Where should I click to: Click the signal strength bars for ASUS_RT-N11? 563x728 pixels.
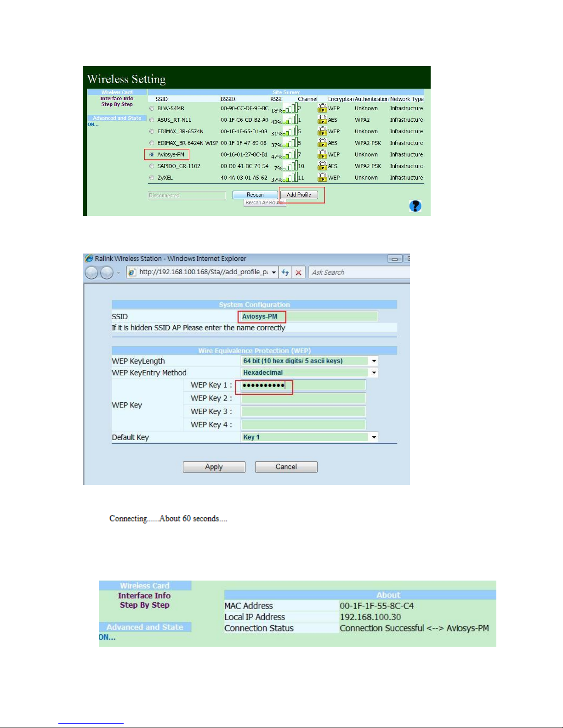pyautogui.click(x=290, y=120)
